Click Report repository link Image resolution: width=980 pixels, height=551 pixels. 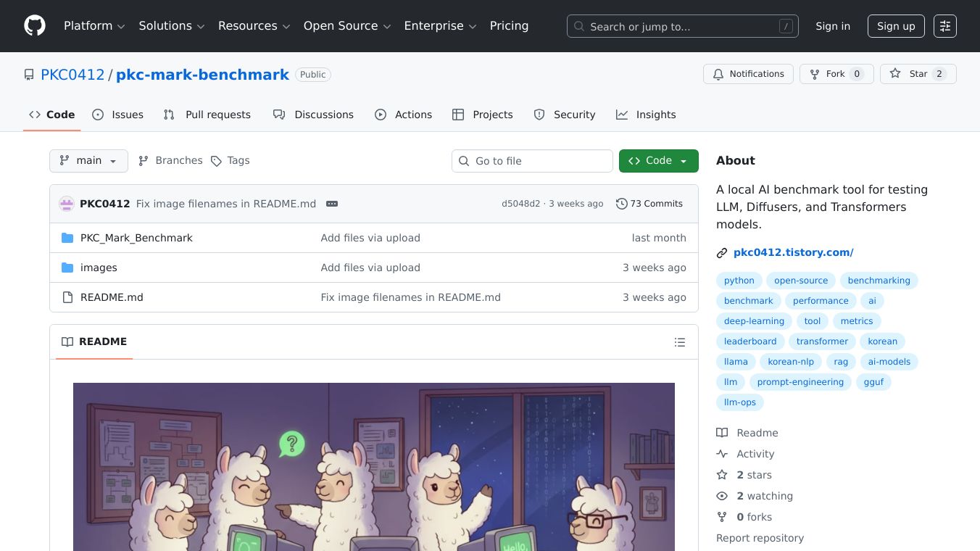760,538
